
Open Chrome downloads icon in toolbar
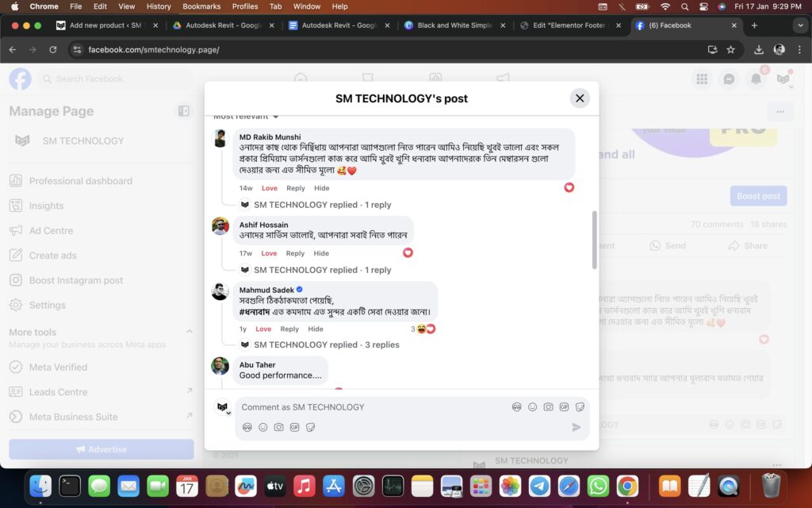coord(759,50)
